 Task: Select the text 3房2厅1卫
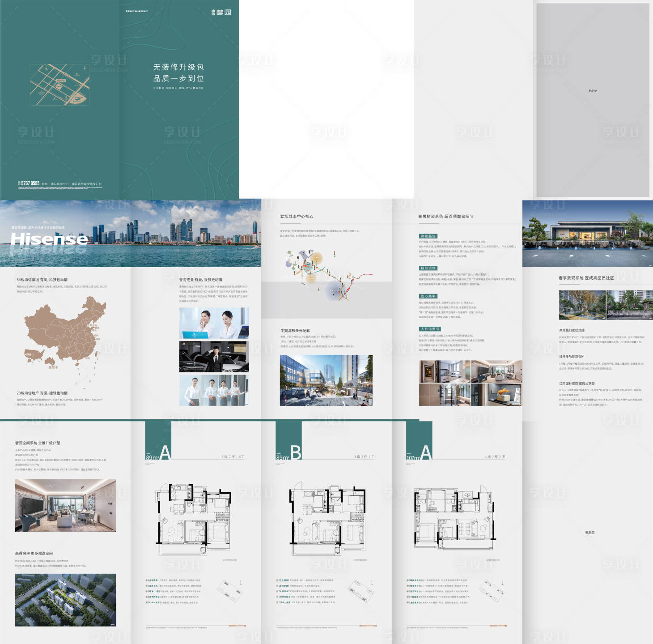pyautogui.click(x=364, y=457)
